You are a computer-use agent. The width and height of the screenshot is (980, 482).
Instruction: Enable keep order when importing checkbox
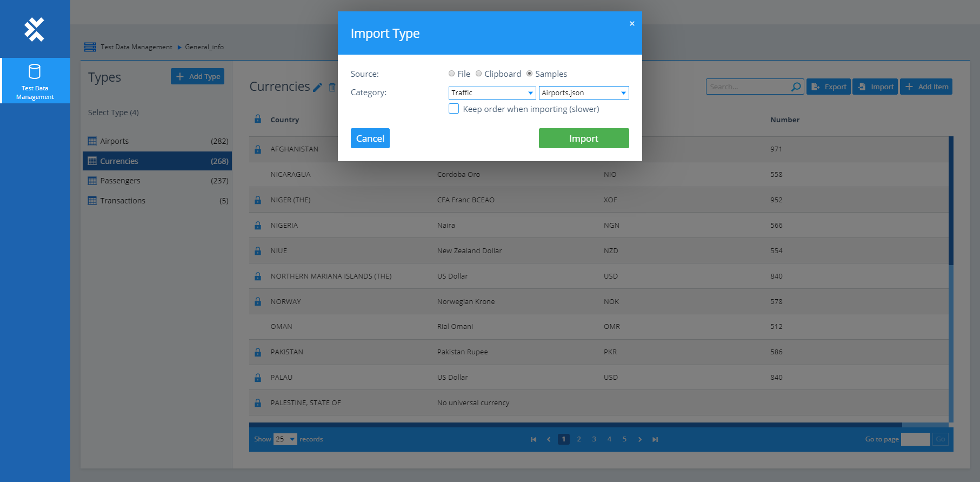point(454,109)
